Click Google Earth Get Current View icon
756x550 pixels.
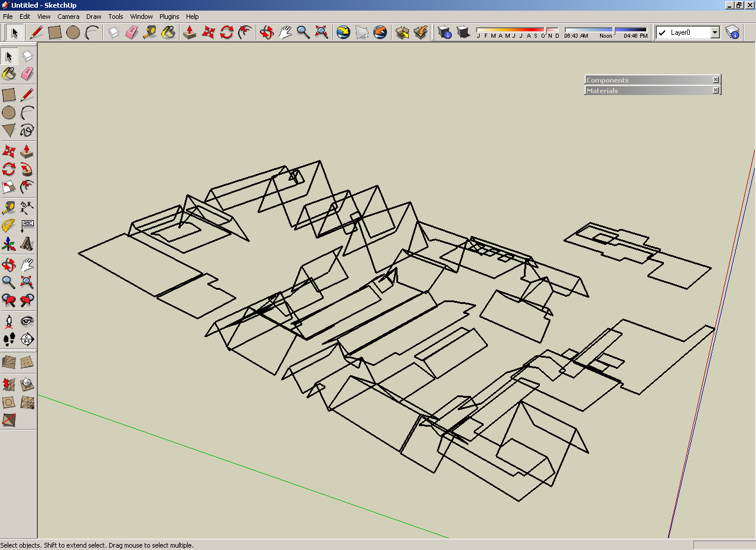(x=343, y=32)
